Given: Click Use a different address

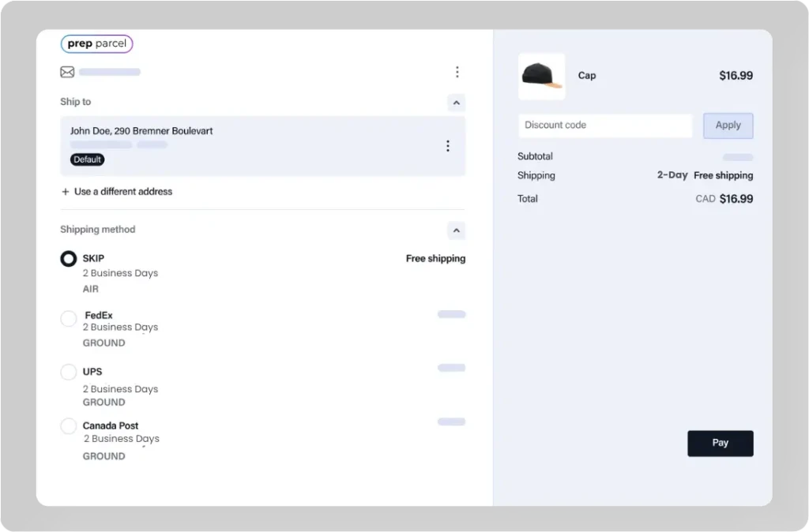Looking at the screenshot, I should coord(117,192).
